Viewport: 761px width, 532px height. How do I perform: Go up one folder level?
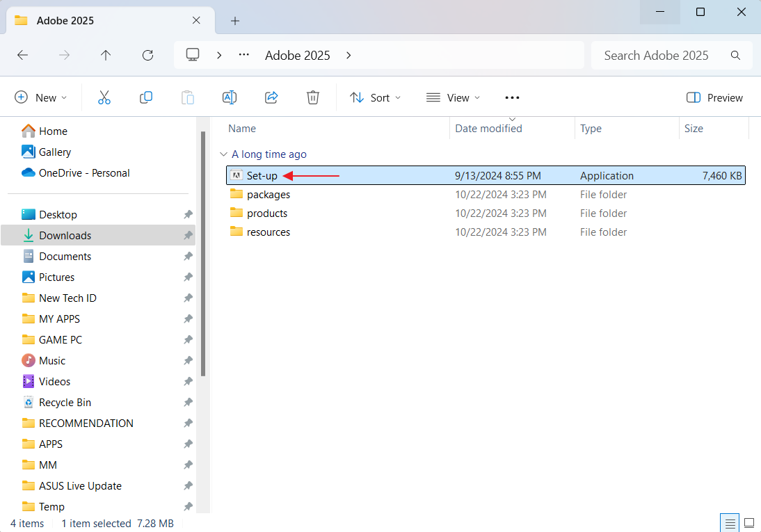pos(106,55)
